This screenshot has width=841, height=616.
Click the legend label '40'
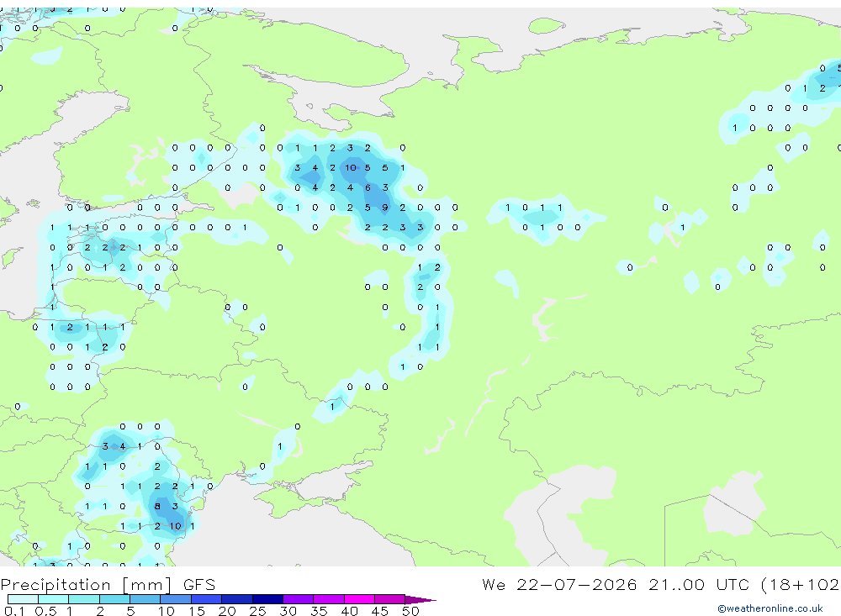coord(349,611)
